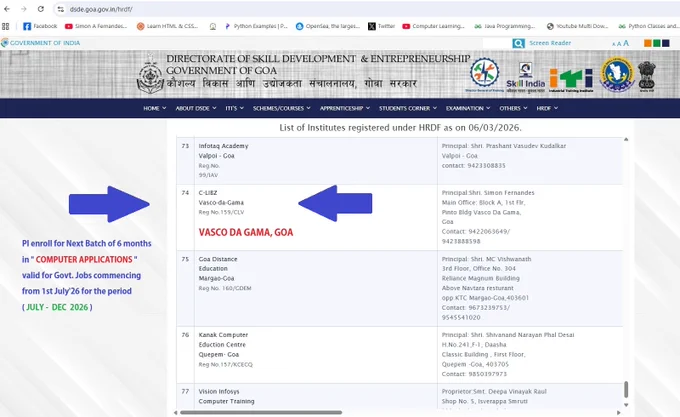680x417 pixels.
Task: Open the Java Programming bookmark
Action: (505, 26)
